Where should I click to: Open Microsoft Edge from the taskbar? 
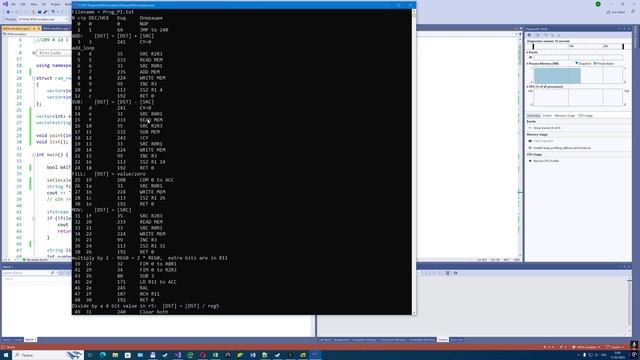click(x=102, y=355)
